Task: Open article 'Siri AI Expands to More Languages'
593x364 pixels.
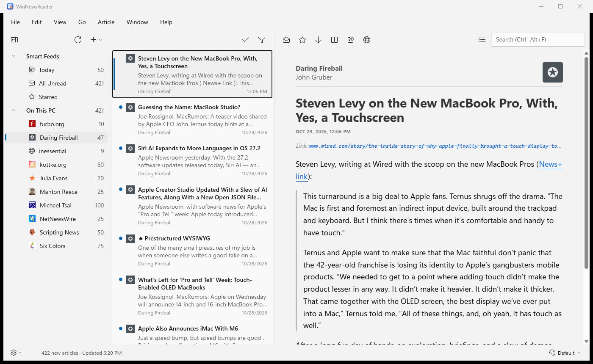Action: coord(192,160)
